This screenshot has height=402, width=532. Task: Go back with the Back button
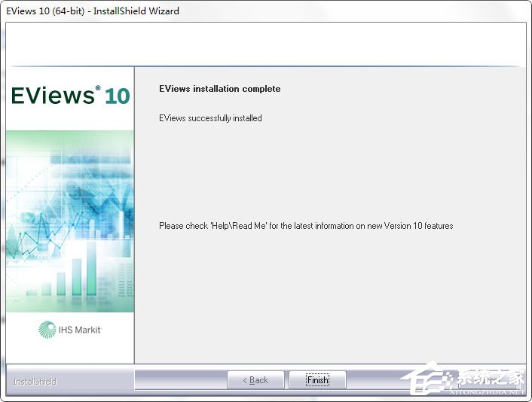[255, 380]
